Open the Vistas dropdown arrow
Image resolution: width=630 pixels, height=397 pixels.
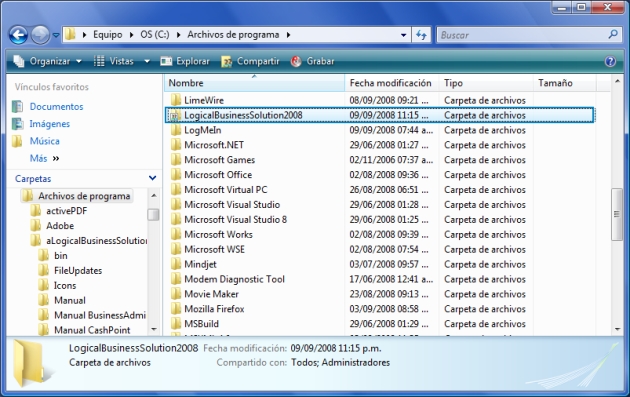click(147, 61)
